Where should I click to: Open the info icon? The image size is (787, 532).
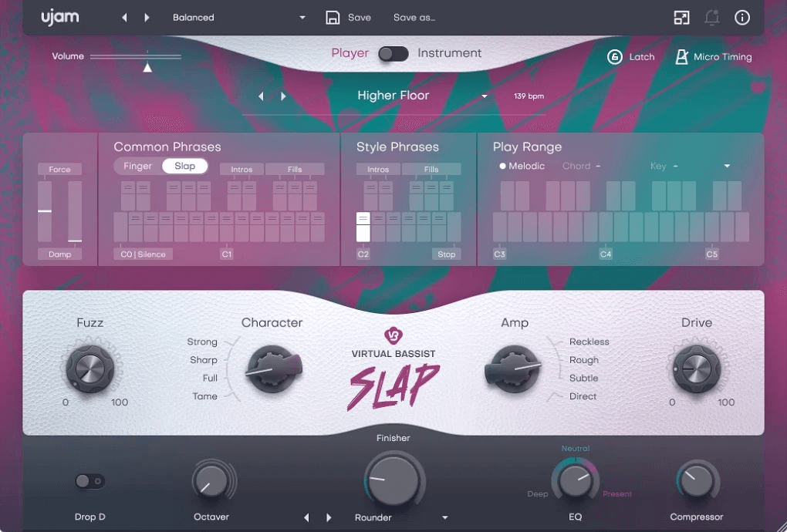(x=741, y=18)
